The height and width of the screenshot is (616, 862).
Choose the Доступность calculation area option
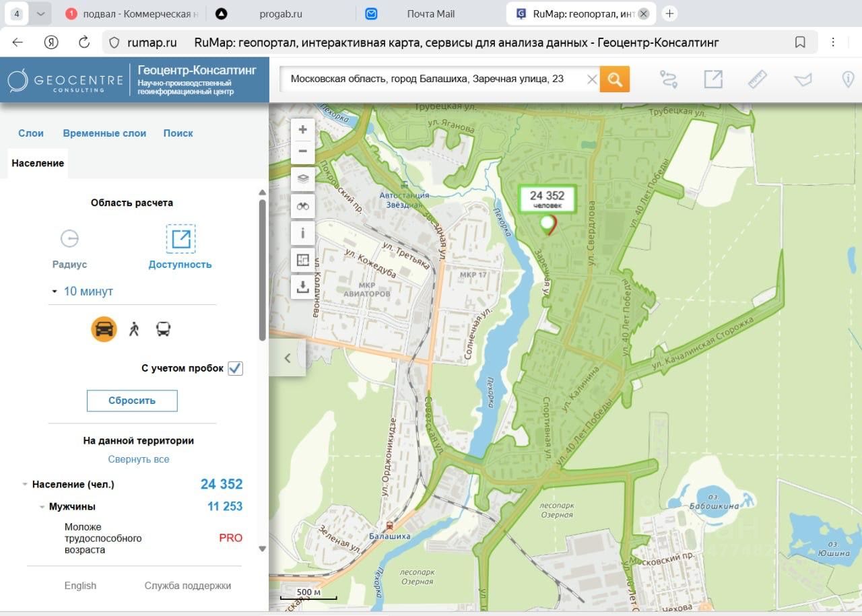click(x=180, y=247)
